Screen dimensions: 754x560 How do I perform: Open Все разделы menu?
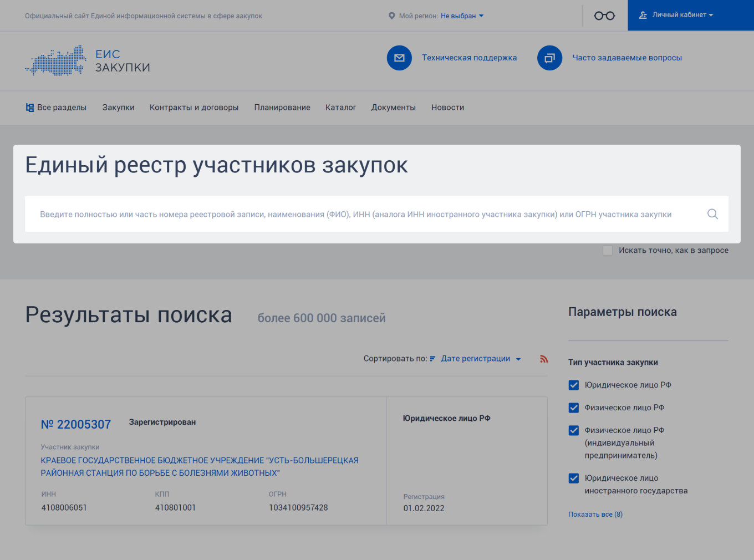point(56,108)
